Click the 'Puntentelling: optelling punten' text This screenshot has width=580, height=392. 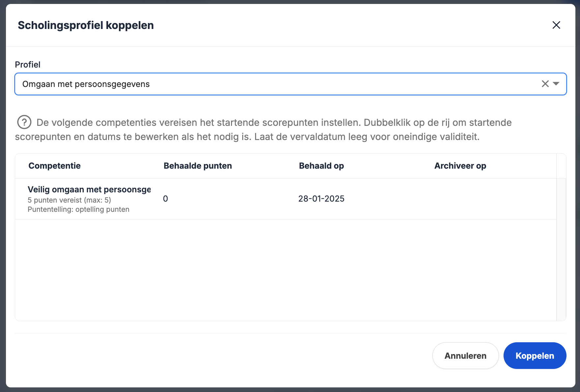click(x=78, y=210)
